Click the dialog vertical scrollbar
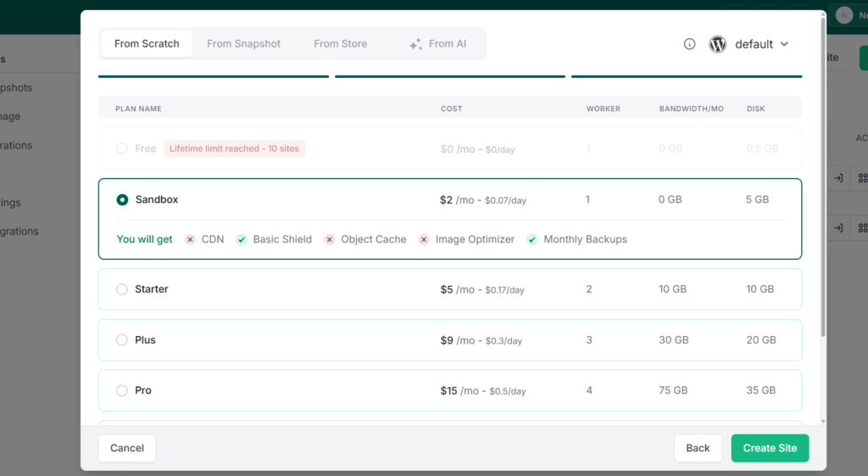This screenshot has width=868, height=476. pos(823,177)
